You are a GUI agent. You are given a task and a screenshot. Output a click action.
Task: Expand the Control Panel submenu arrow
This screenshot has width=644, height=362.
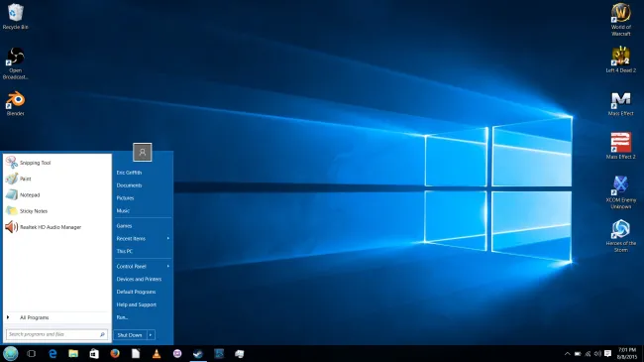tap(168, 267)
